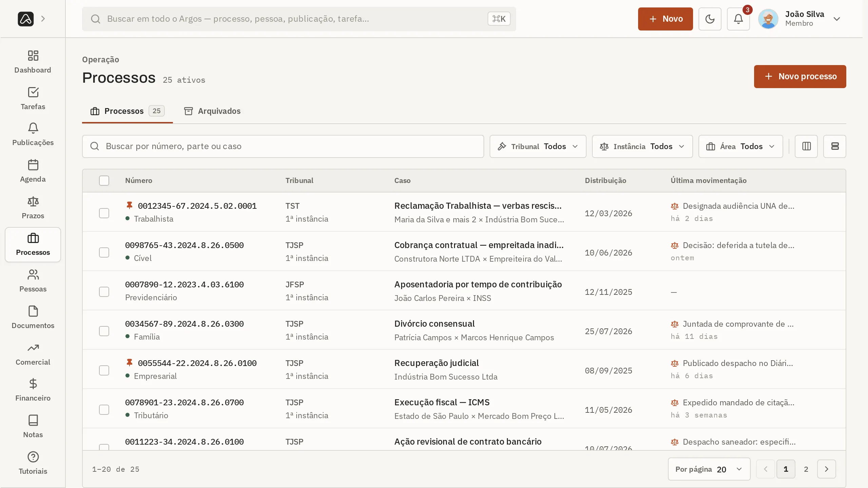
Task: Check the row for process 0098765-43.2024.8.26.0500
Action: (x=104, y=252)
